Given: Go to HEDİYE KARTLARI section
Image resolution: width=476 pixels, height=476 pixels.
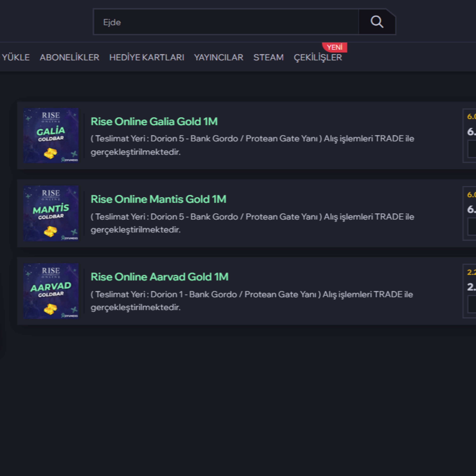Looking at the screenshot, I should pyautogui.click(x=147, y=57).
